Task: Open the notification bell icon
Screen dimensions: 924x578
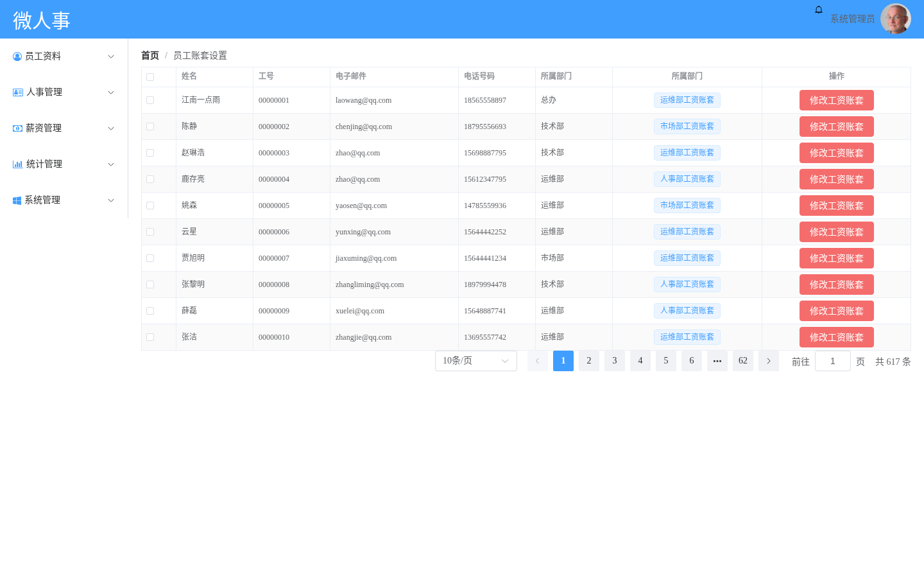Action: pyautogui.click(x=819, y=10)
